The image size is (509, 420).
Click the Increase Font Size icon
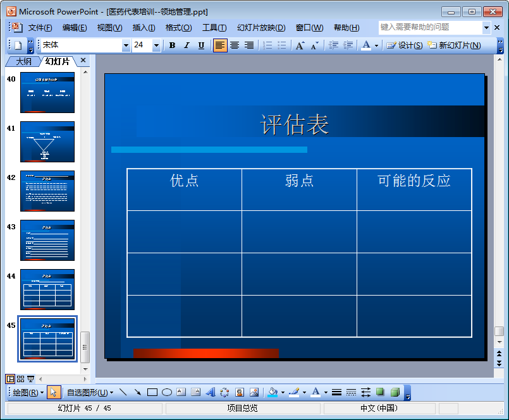tap(300, 45)
